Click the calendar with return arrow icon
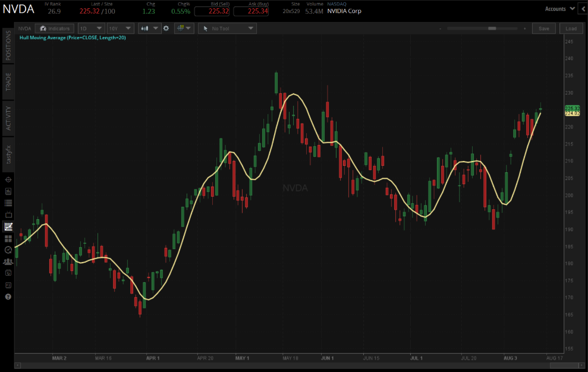 [x=8, y=273]
